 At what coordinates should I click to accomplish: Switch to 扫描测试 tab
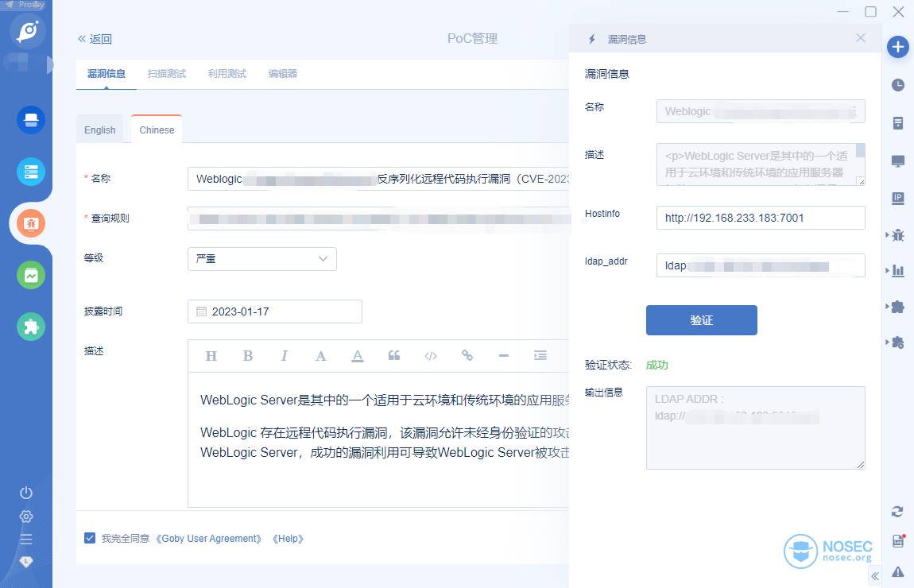click(167, 73)
